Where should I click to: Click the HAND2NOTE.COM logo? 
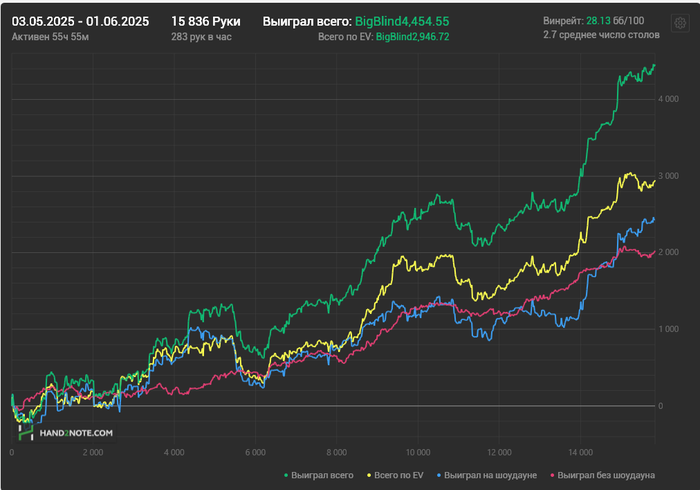[66, 433]
